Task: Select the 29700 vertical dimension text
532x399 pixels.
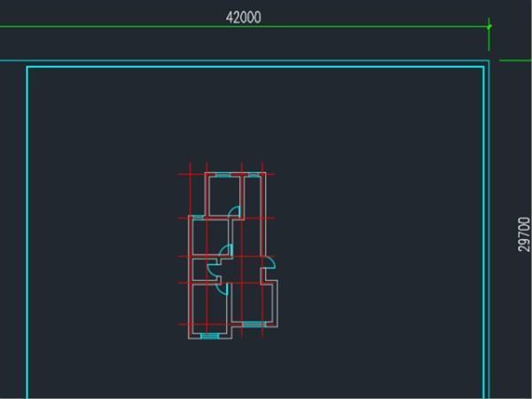Action: point(524,234)
